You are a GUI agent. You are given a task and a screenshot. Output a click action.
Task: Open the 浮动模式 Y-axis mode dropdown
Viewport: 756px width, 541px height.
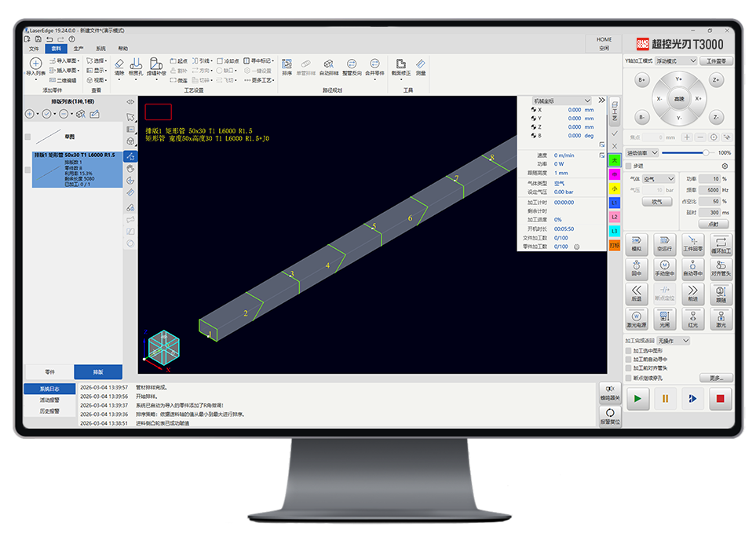tap(676, 60)
